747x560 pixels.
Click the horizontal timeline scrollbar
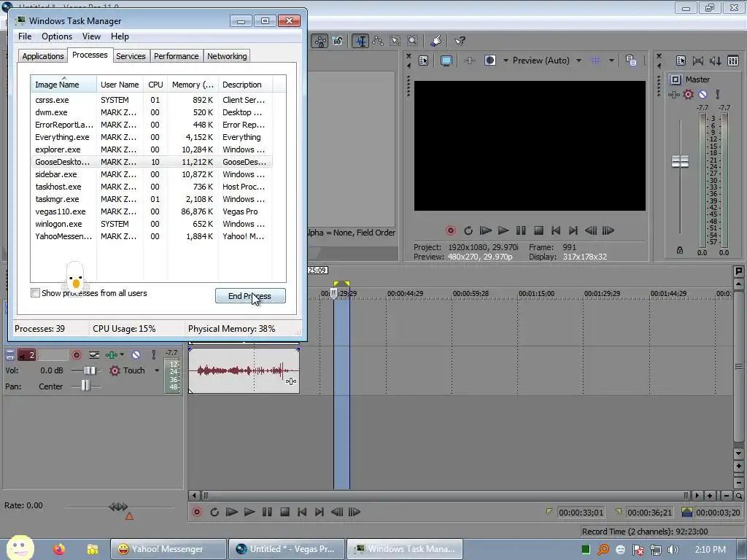(x=446, y=496)
